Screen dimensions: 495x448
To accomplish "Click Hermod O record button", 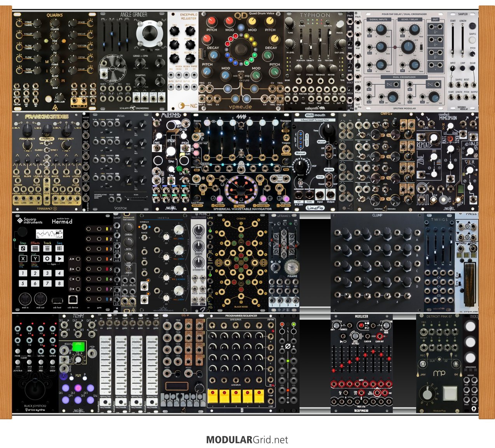I will pyautogui.click(x=47, y=259).
